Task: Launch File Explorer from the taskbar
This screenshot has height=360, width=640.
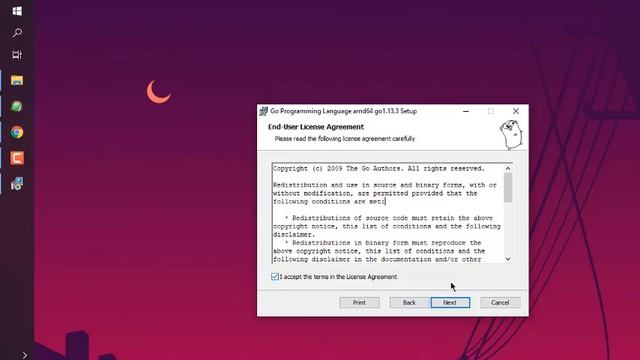Action: click(x=17, y=80)
